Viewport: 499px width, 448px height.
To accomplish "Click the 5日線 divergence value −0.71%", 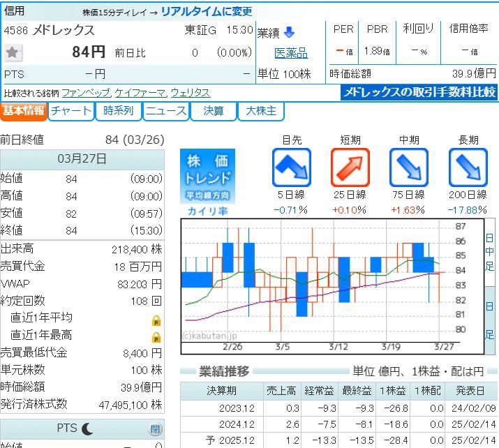I will click(x=291, y=210).
